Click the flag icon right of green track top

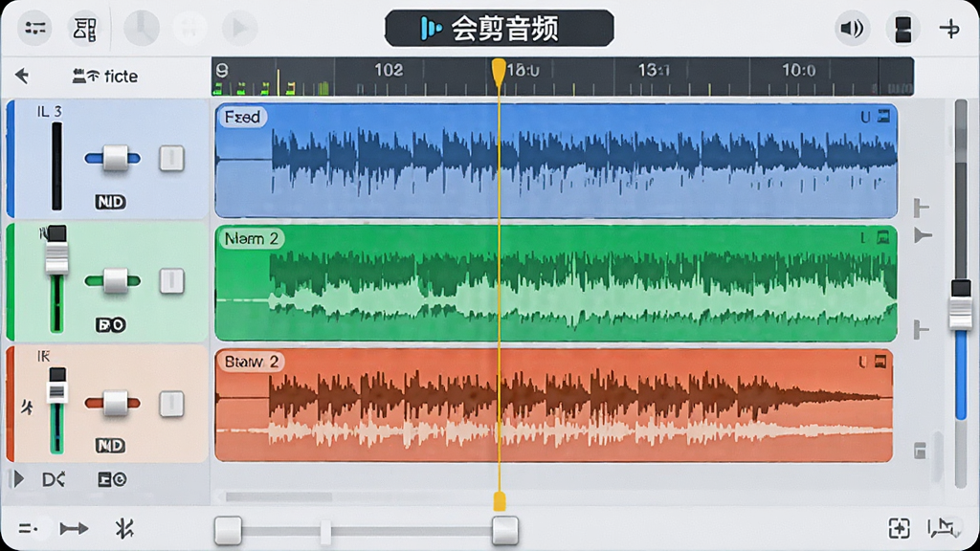click(x=923, y=235)
